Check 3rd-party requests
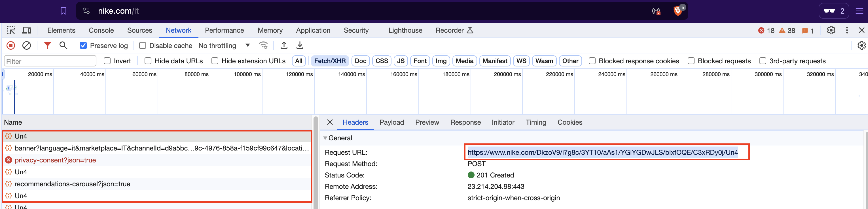Image resolution: width=868 pixels, height=209 pixels. click(x=763, y=61)
